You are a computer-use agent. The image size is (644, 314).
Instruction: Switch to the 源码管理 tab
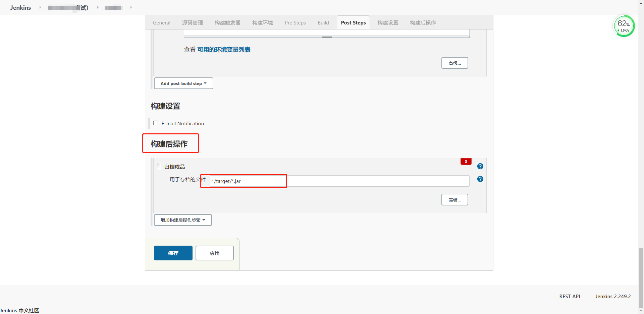(x=193, y=23)
